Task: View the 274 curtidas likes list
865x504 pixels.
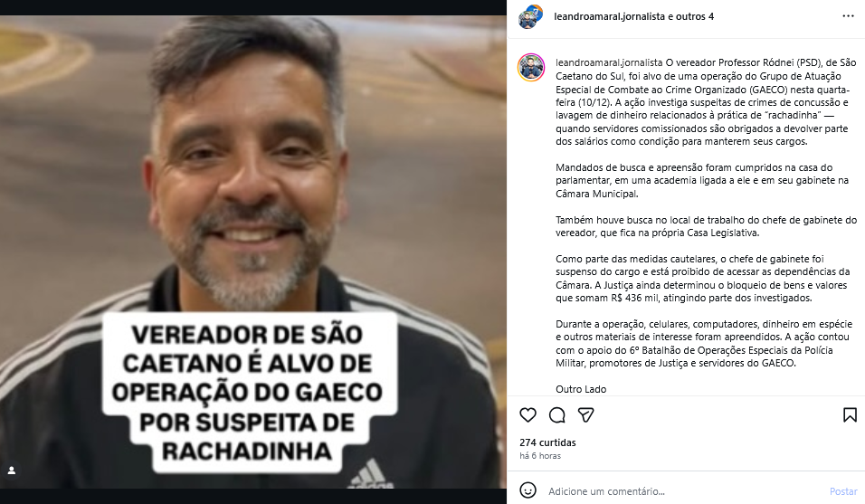Action: tap(547, 442)
